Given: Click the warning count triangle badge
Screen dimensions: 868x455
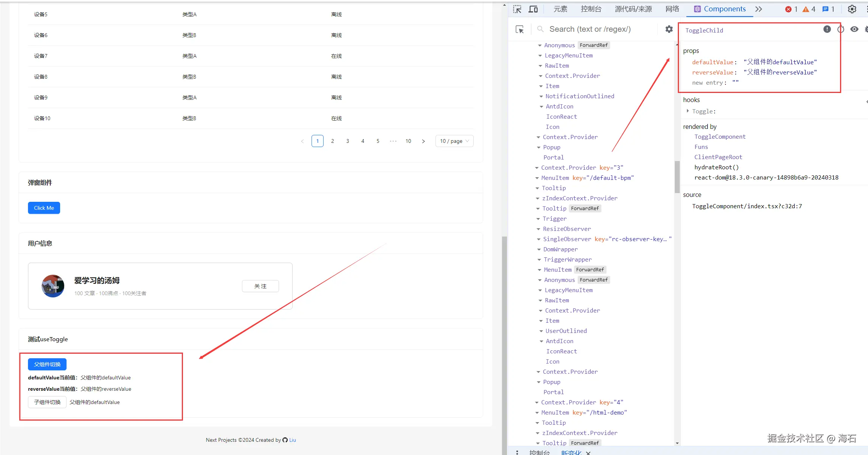Looking at the screenshot, I should 809,9.
